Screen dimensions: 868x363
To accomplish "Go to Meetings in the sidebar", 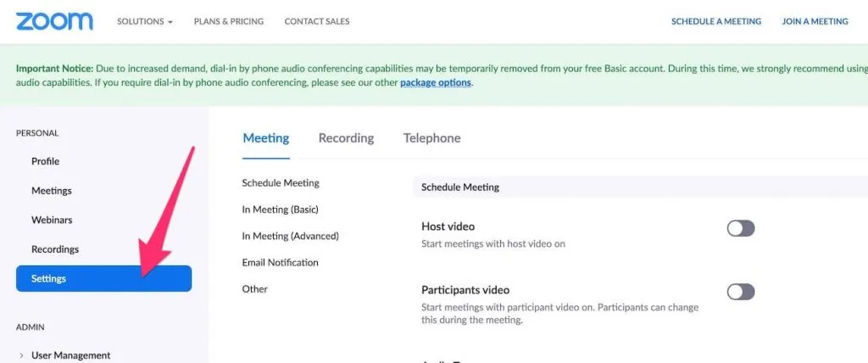I will point(52,191).
